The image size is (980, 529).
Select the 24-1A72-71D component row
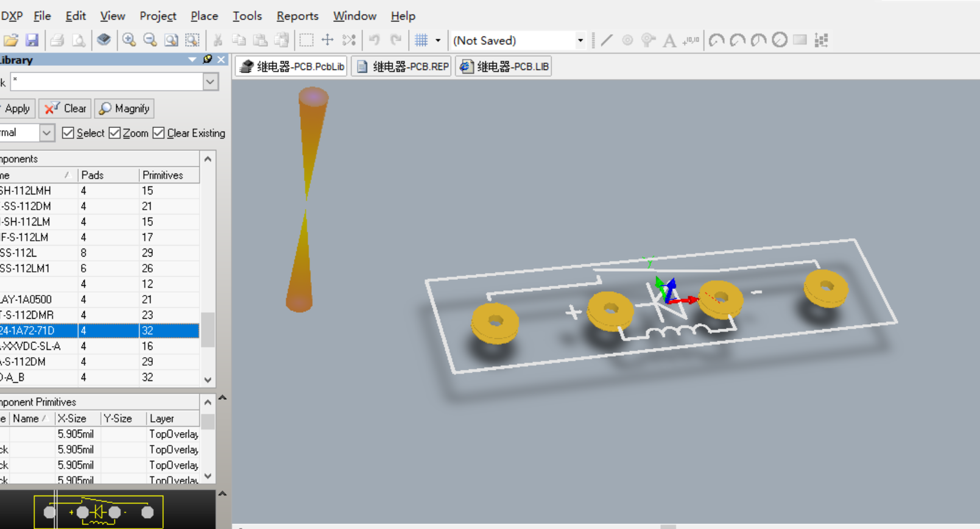point(99,330)
